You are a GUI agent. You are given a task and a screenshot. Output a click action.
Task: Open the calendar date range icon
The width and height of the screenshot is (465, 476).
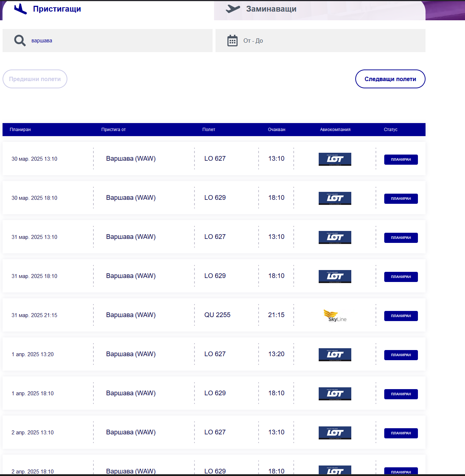click(232, 41)
